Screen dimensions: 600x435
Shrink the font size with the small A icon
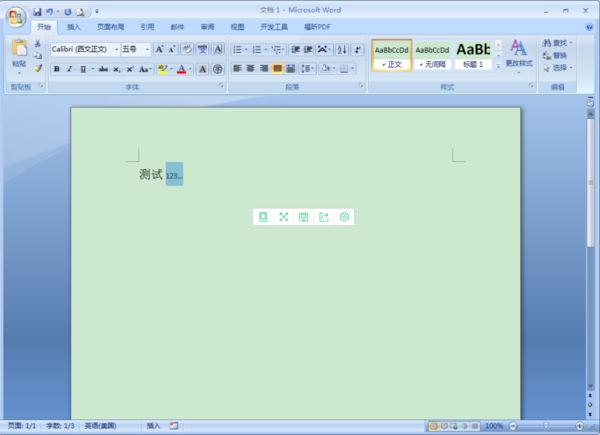[x=172, y=49]
